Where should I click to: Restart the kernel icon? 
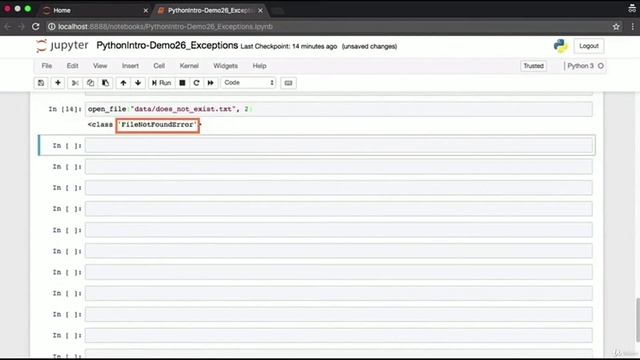tap(196, 83)
